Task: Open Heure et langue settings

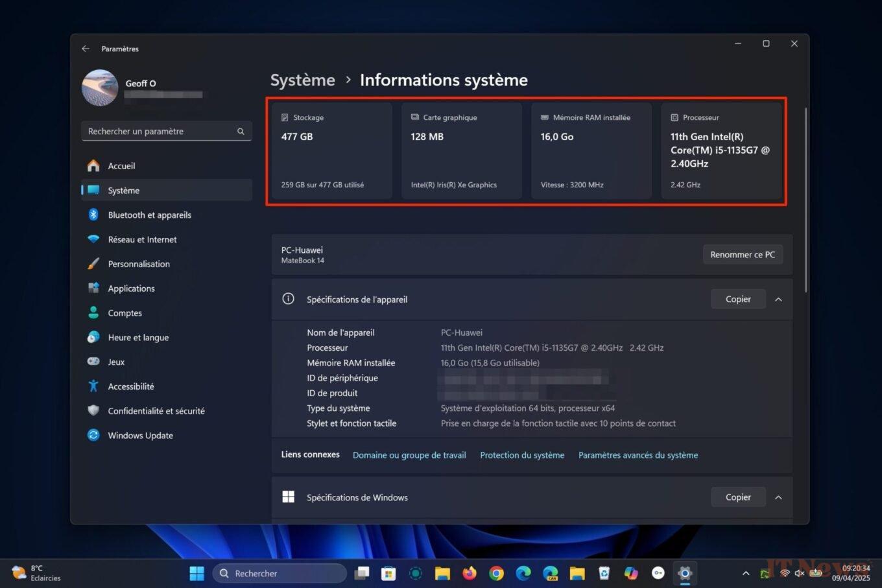Action: 166,338
